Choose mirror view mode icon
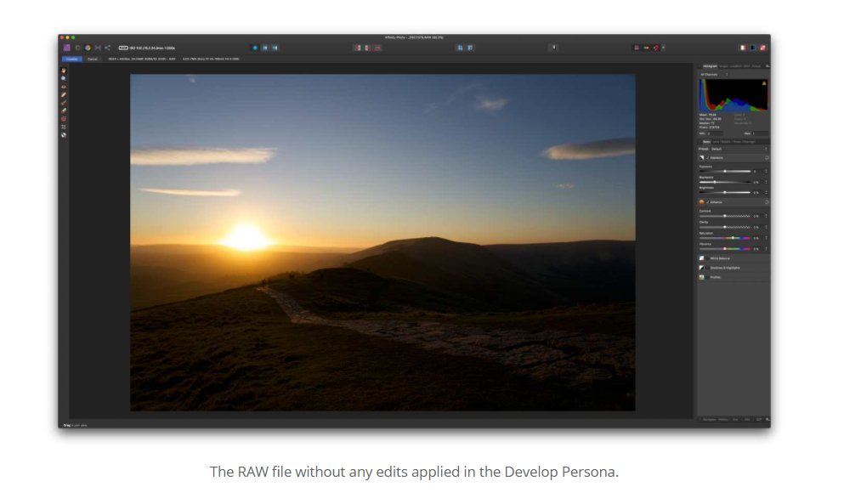This screenshot has height=504, width=844. tap(275, 48)
